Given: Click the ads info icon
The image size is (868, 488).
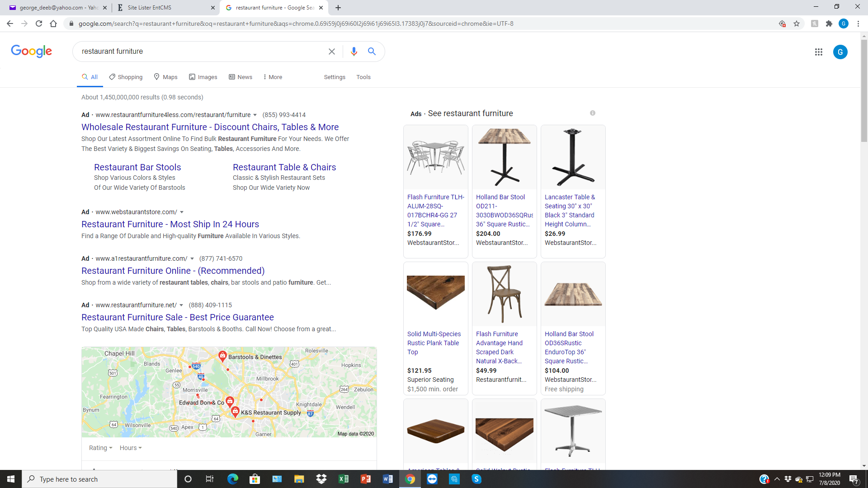Looking at the screenshot, I should (592, 113).
